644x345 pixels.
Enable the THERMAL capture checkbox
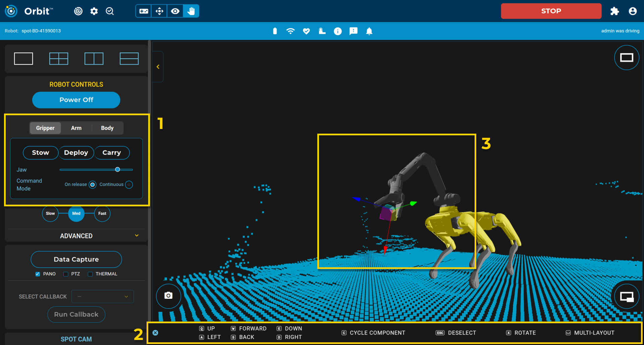click(x=90, y=274)
